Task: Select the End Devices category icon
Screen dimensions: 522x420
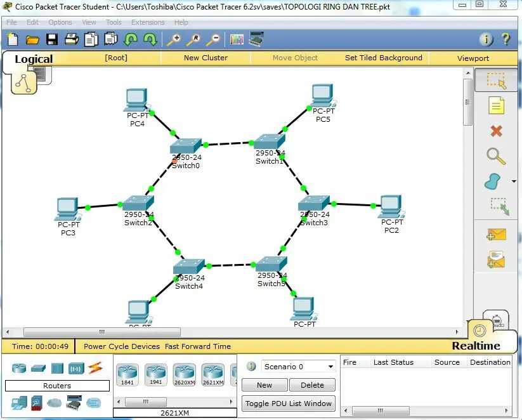Action: [19, 403]
